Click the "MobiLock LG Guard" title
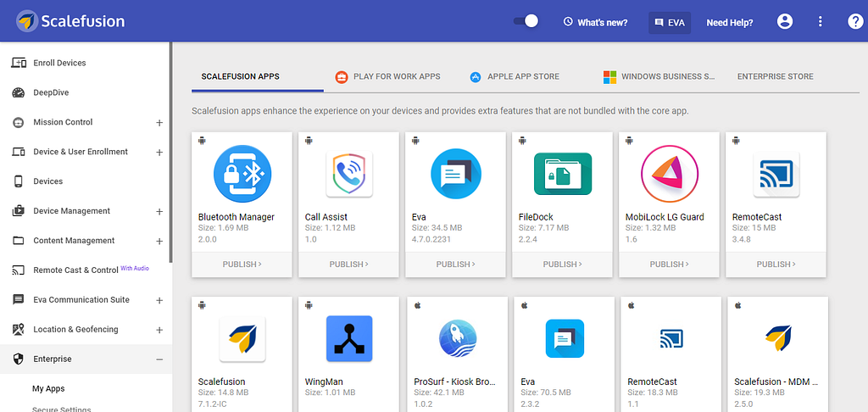Screen dimensions: 868x412 click(665, 217)
